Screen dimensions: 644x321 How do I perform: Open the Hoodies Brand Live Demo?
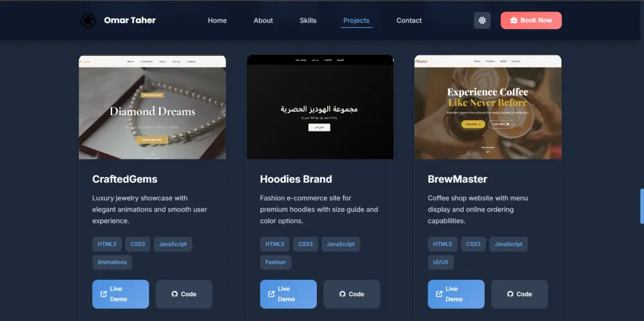[289, 294]
